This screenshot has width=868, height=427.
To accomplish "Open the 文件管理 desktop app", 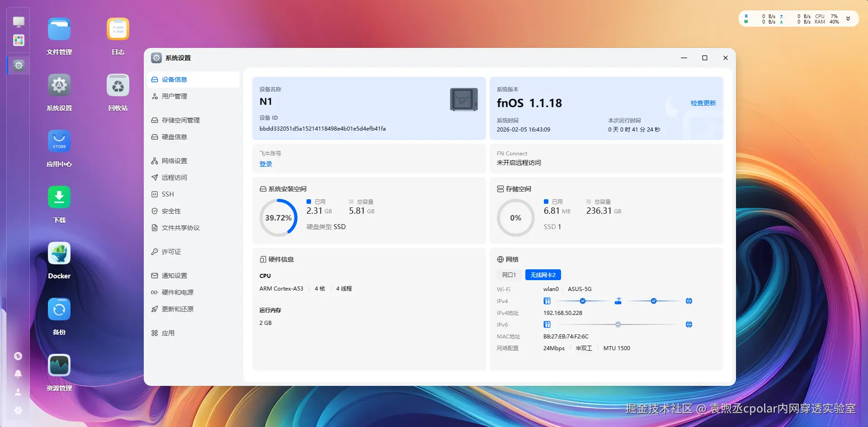I will (59, 29).
